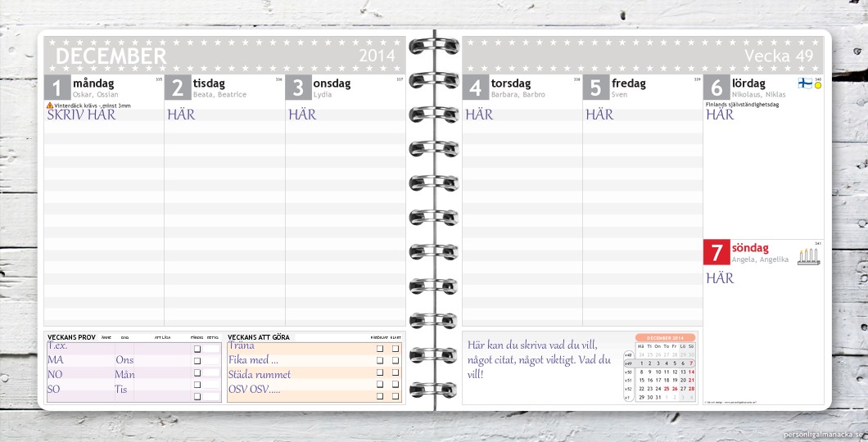Click the gray number 4 Thursday date box

click(x=475, y=88)
